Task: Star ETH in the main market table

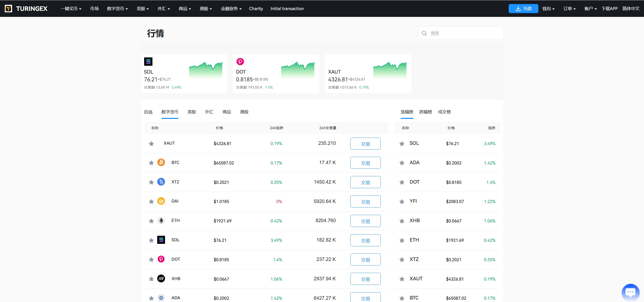Action: click(151, 221)
